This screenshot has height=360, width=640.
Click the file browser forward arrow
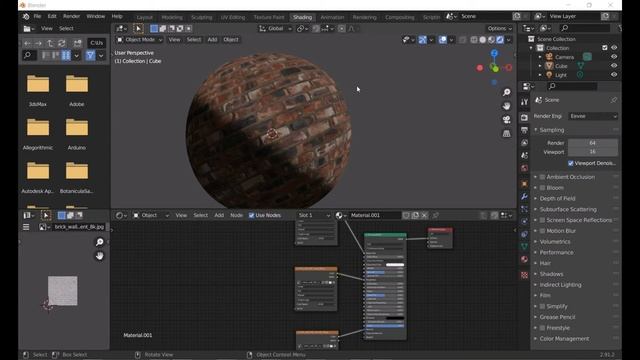38,43
